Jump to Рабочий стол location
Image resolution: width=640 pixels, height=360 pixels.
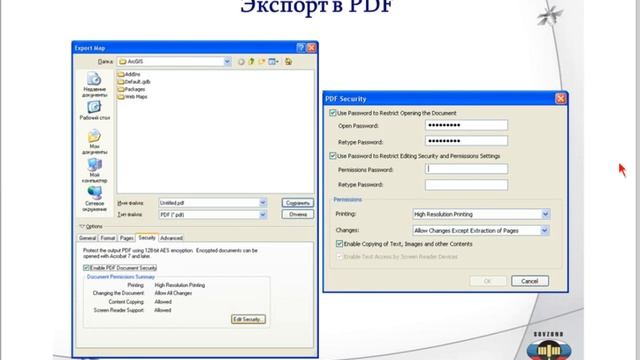coord(94,111)
